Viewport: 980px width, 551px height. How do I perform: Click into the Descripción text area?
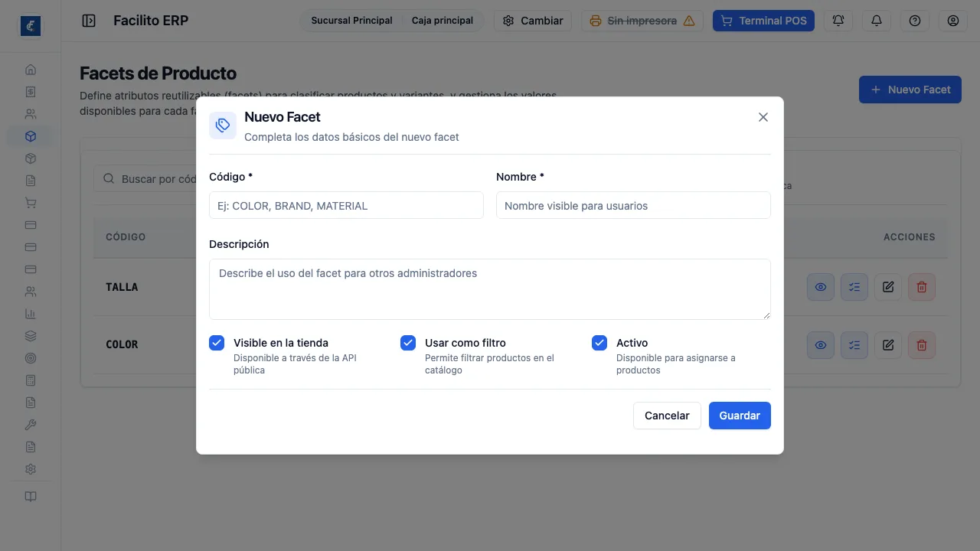pyautogui.click(x=490, y=289)
